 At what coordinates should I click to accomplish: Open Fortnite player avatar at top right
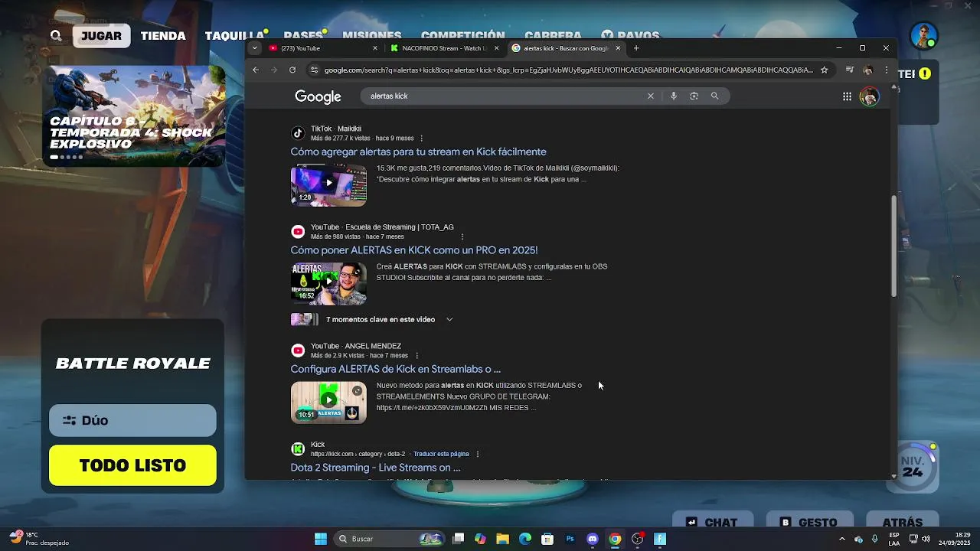(x=924, y=35)
